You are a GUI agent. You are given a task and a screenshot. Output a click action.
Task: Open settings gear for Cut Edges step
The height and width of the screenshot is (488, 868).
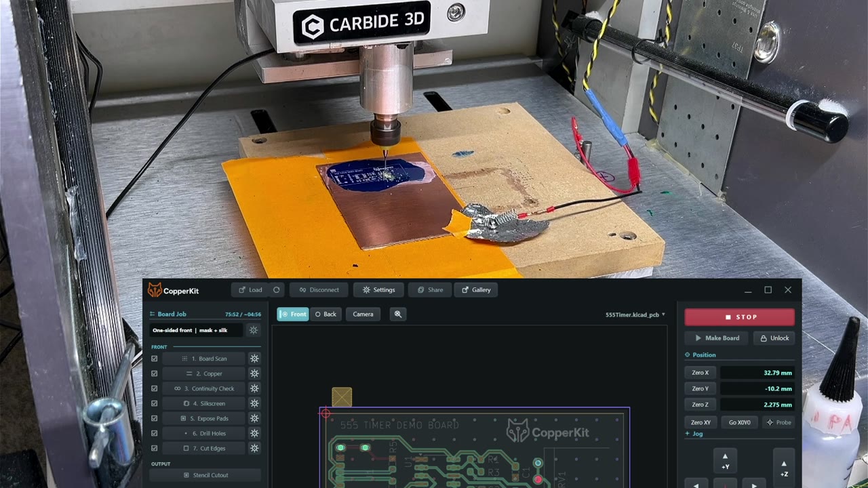click(254, 448)
